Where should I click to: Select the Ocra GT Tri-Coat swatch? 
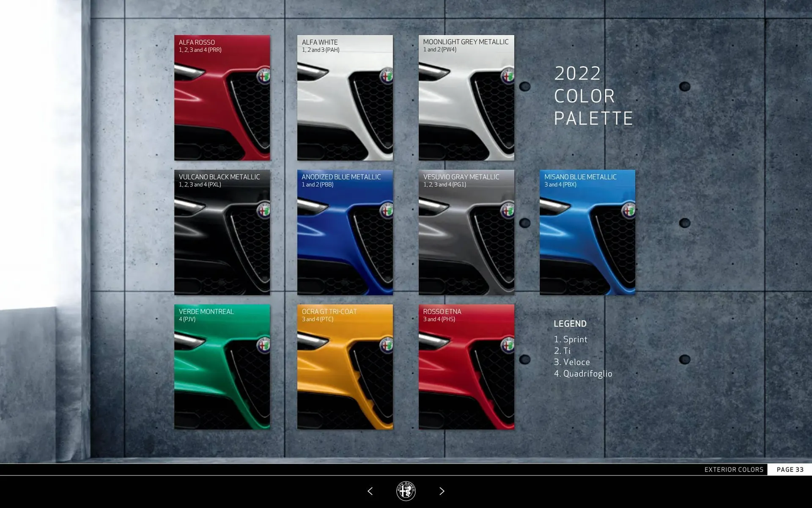click(x=345, y=367)
